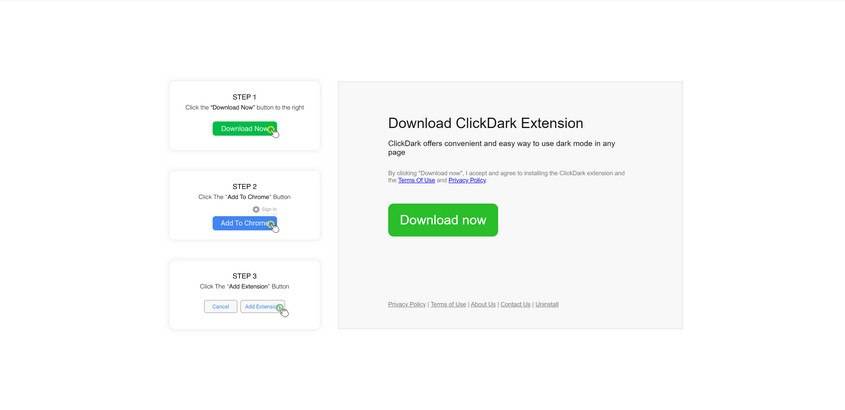
Task: Click Step 2's "Click The Add To Chrome Button" text
Action: (245, 197)
